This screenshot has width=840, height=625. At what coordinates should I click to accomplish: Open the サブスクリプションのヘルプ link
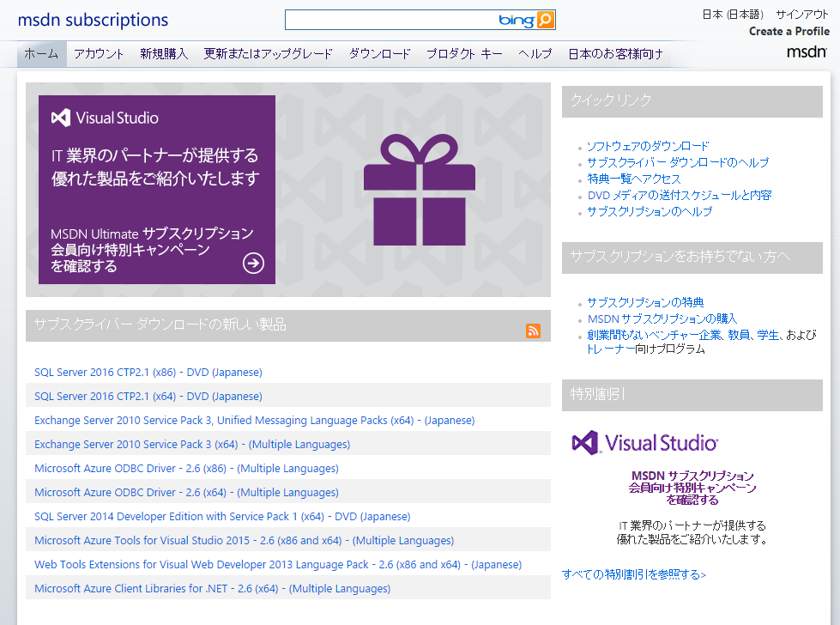650,212
